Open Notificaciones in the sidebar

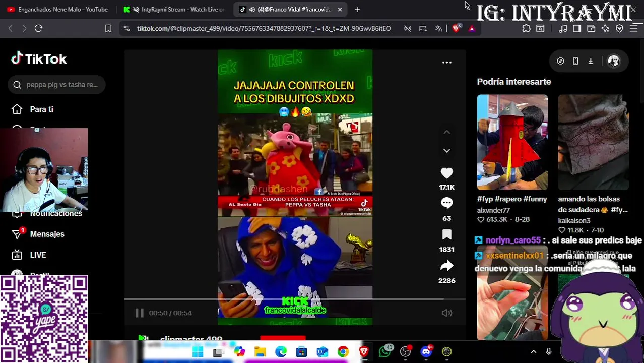click(55, 214)
